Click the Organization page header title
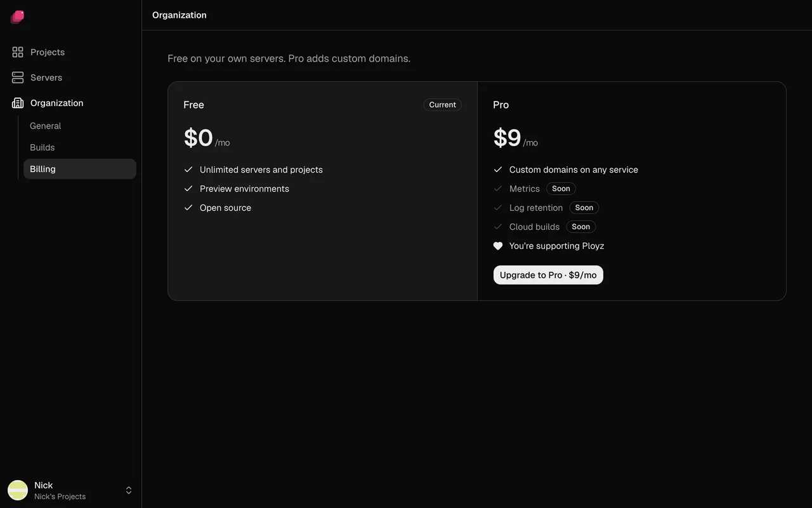Viewport: 812px width, 508px height. [180, 15]
